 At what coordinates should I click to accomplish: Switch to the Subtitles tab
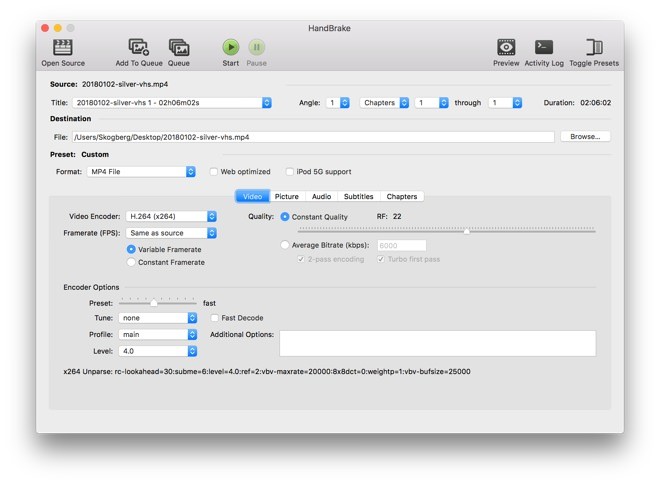tap(359, 197)
